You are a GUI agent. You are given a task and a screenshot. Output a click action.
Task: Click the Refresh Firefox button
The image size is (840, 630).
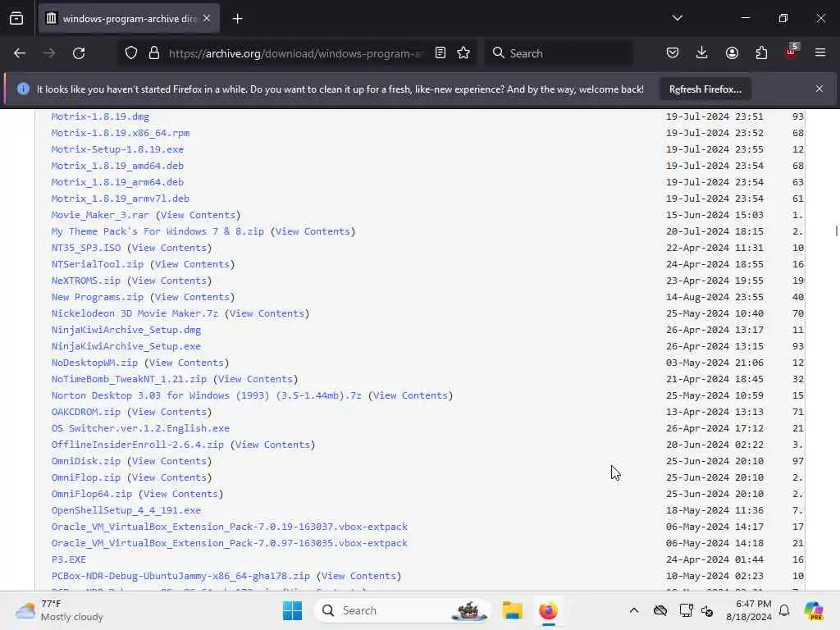pos(705,89)
